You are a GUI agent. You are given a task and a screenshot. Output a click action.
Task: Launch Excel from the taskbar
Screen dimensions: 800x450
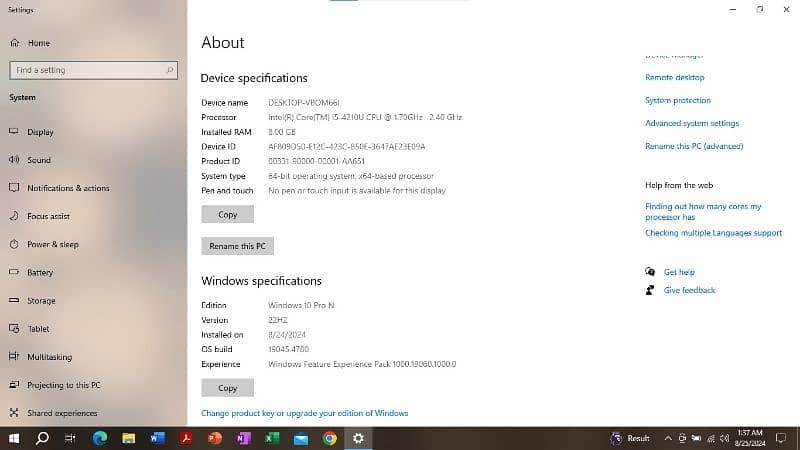point(272,438)
